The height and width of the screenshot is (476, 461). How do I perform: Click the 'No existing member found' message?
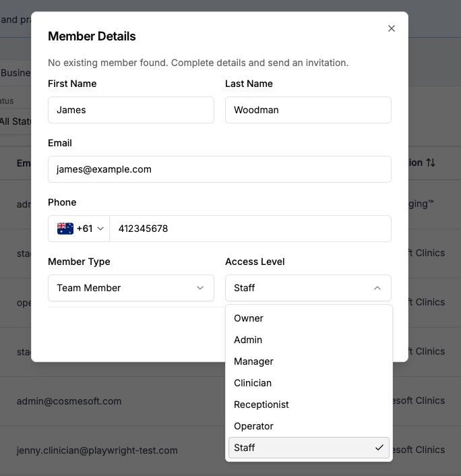198,63
